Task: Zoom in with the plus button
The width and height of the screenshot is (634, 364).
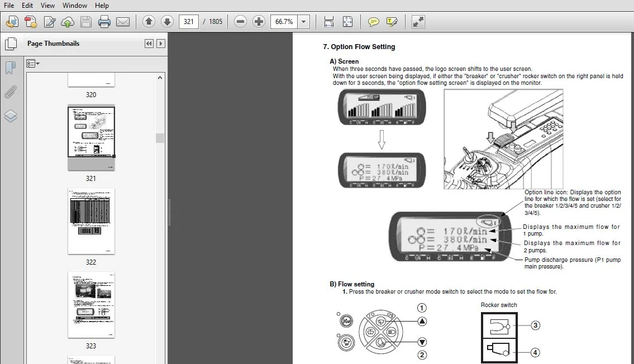Action: 259,21
